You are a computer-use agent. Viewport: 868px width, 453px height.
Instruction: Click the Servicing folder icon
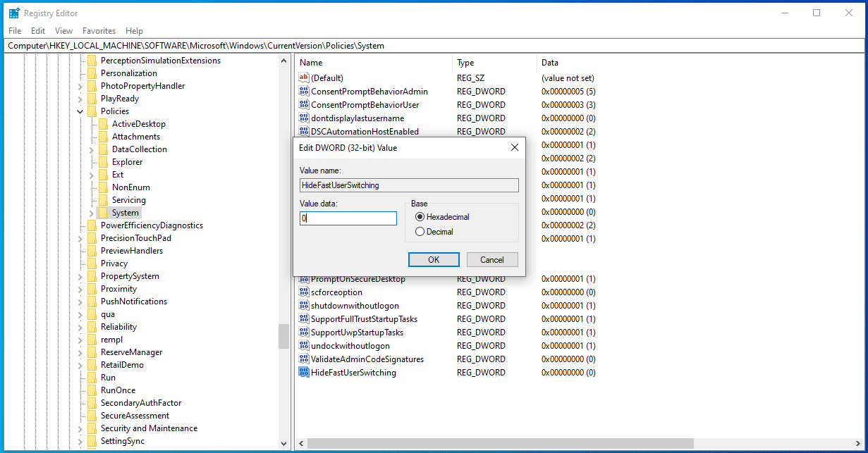pos(103,200)
